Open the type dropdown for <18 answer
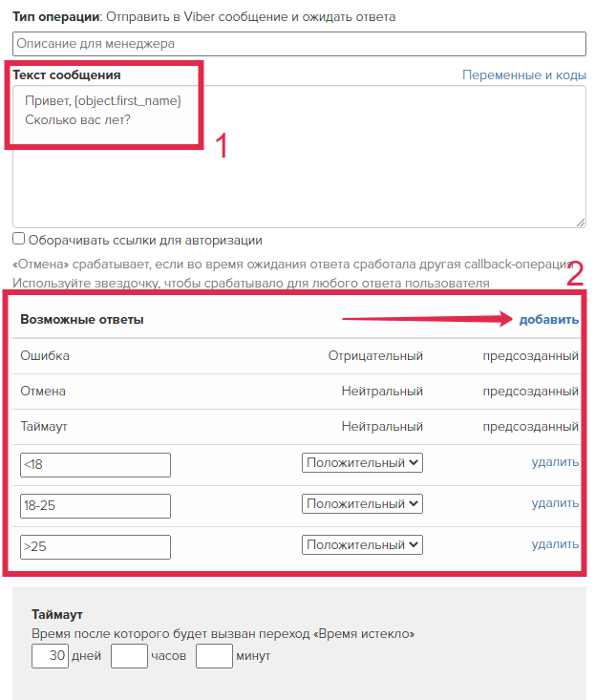Image resolution: width=595 pixels, height=700 pixels. pyautogui.click(x=362, y=462)
